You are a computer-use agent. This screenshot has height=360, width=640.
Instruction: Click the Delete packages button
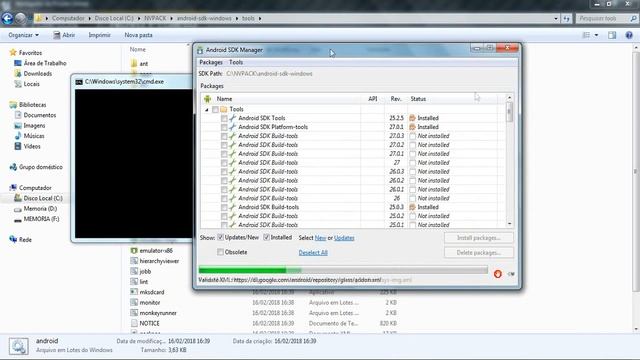coord(479,253)
